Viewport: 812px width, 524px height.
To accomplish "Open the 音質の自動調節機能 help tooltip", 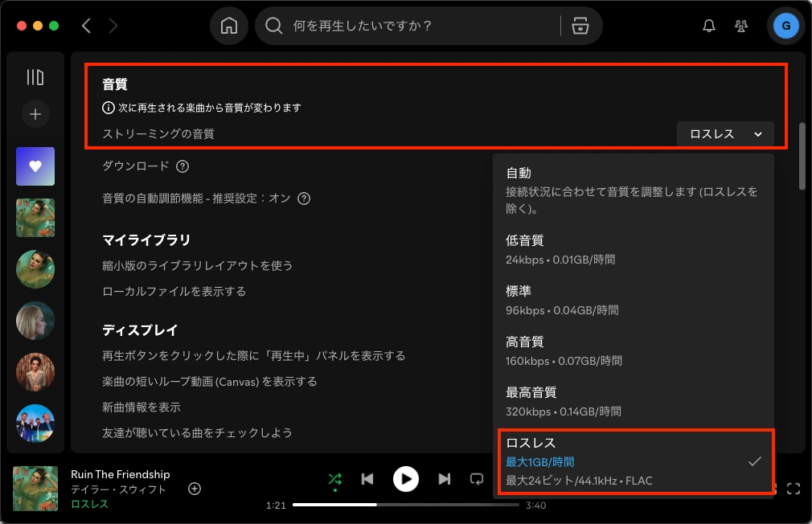I will (x=303, y=198).
